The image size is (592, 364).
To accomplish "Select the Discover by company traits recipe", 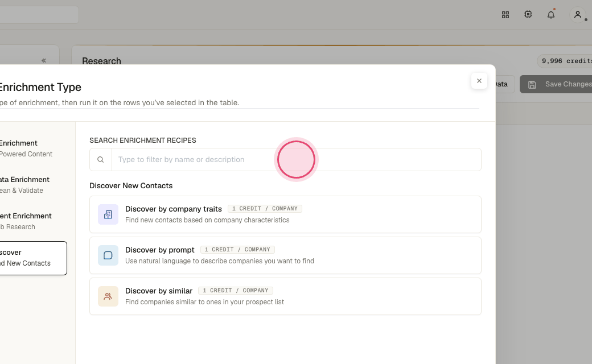I will pyautogui.click(x=285, y=214).
